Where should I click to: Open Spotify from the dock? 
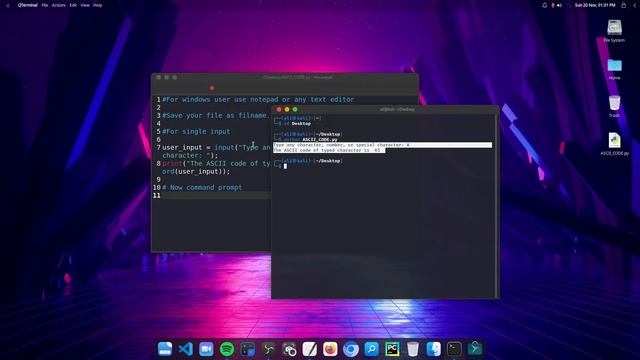[x=227, y=349]
